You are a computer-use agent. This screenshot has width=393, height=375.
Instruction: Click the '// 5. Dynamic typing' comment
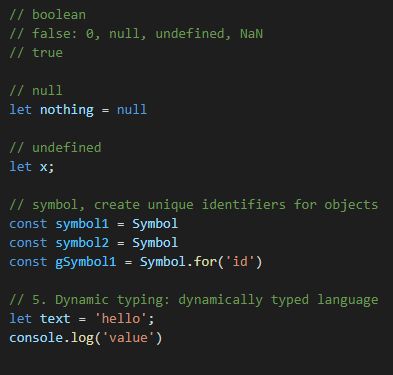pos(194,300)
